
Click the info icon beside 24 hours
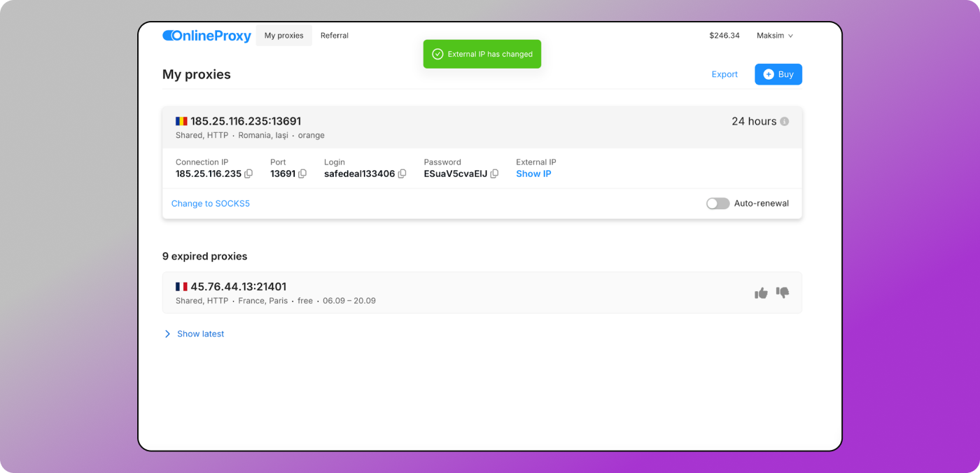[x=784, y=122]
